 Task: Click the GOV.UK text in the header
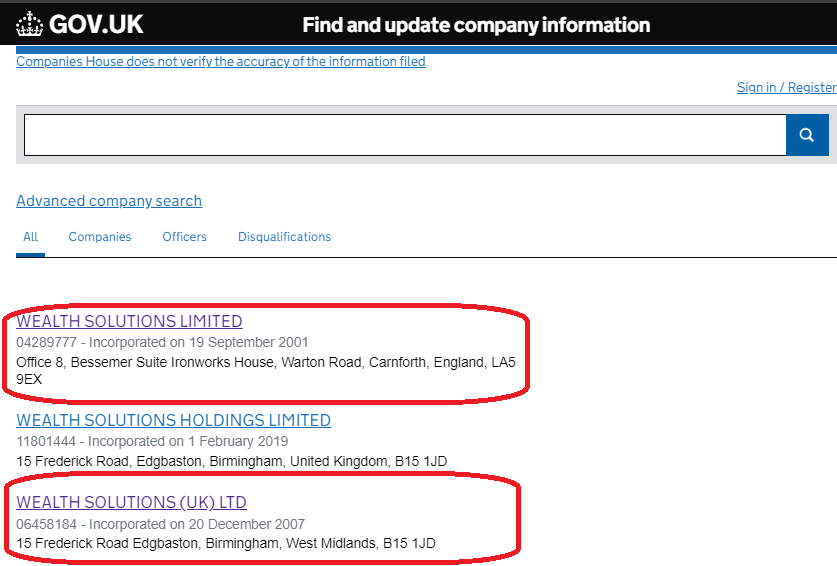click(x=97, y=24)
